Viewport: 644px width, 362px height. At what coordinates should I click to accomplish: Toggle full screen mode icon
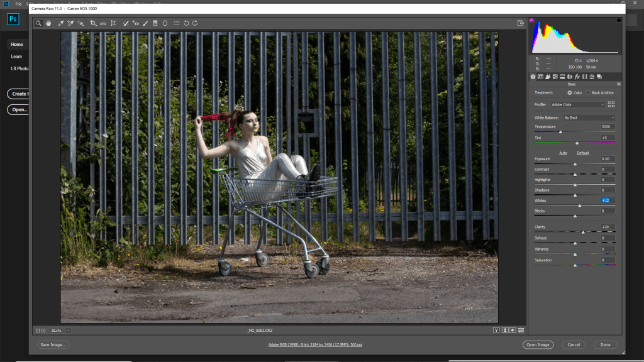[x=520, y=23]
